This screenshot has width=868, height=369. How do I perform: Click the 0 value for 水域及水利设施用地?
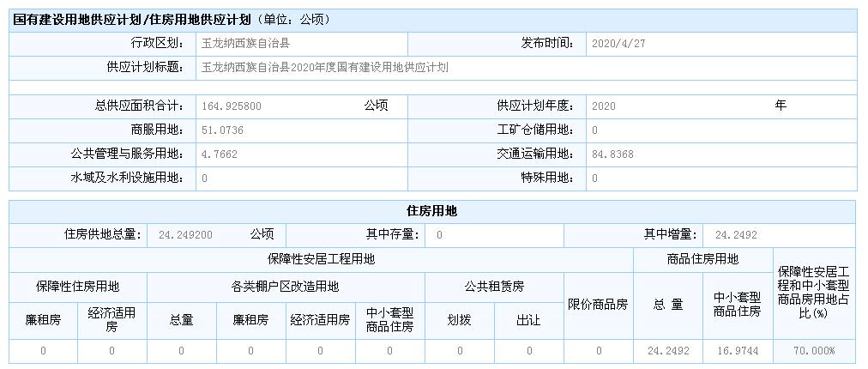coord(205,179)
